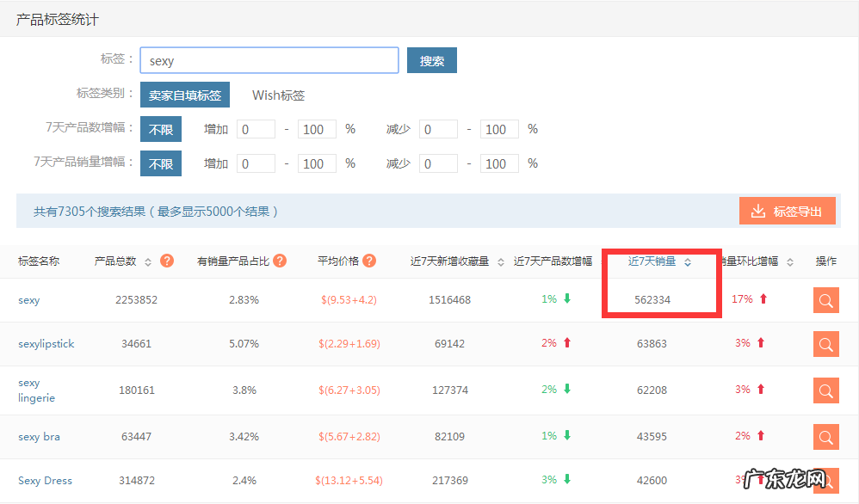Open the sexylipstick tag link
Viewport: 859px width, 504px height.
(46, 343)
